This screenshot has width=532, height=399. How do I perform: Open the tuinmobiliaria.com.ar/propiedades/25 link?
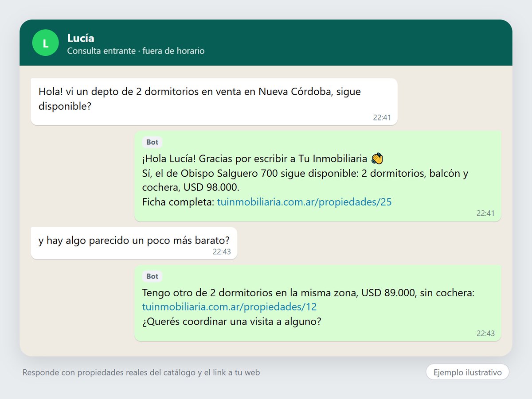tap(305, 202)
